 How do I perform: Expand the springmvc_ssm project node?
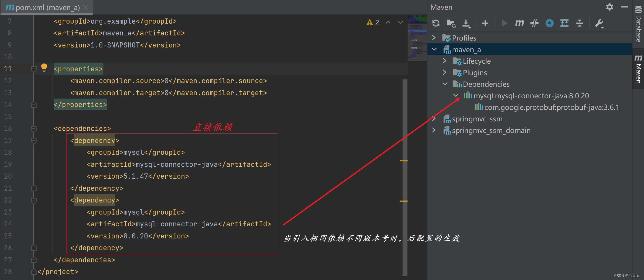point(434,119)
